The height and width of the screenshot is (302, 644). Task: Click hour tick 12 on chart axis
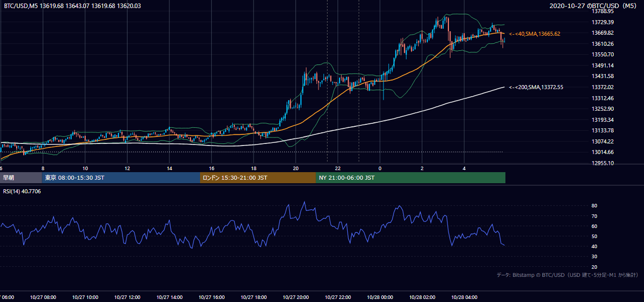click(x=127, y=169)
